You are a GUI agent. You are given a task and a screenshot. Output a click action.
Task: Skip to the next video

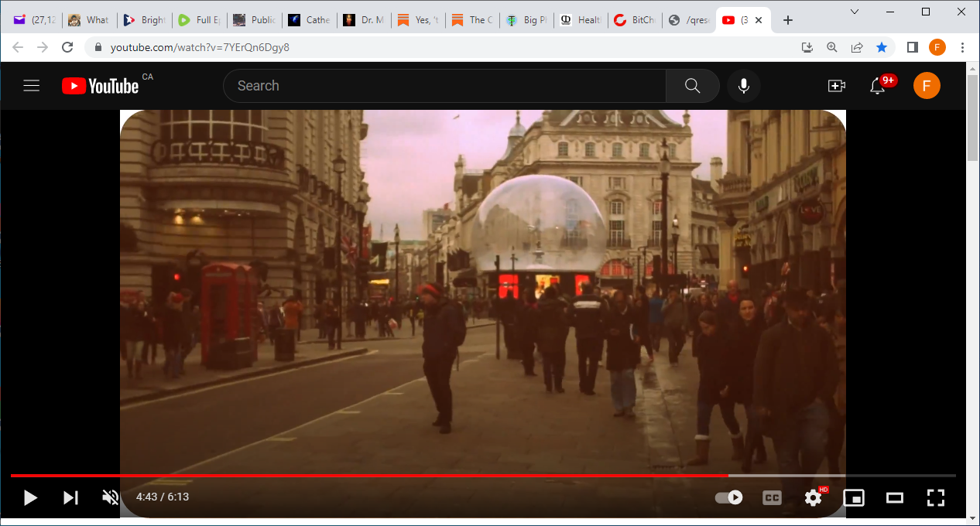coord(70,497)
